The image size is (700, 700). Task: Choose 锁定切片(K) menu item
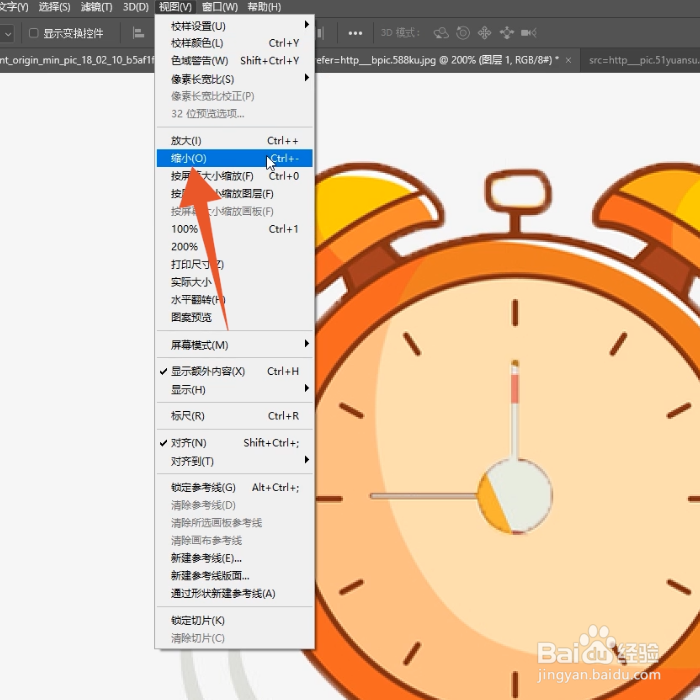point(234,621)
